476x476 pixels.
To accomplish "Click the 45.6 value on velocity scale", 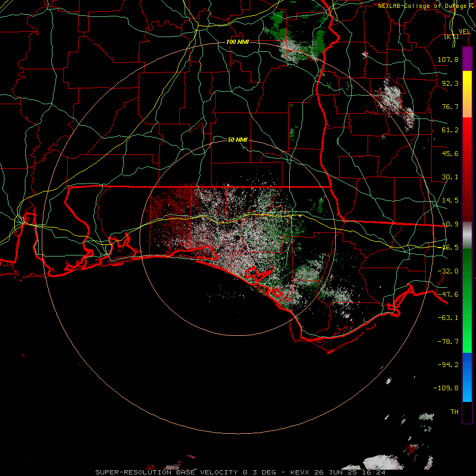I will [x=450, y=153].
